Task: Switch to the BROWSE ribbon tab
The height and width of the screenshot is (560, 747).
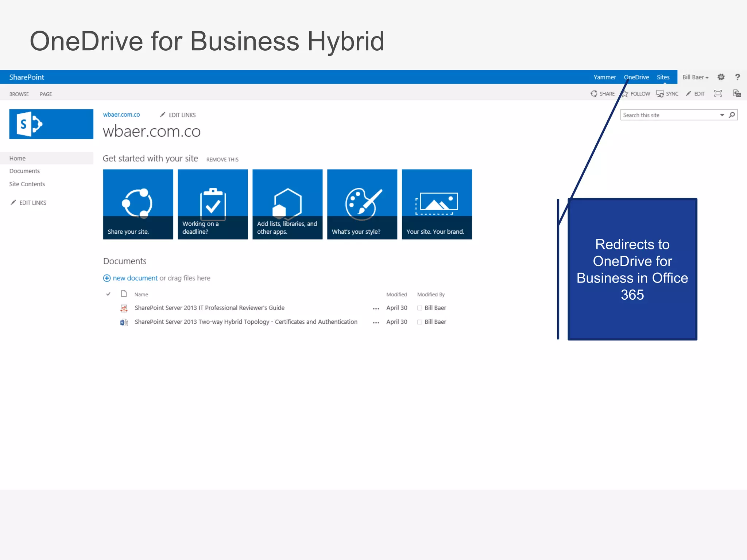Action: pos(19,94)
